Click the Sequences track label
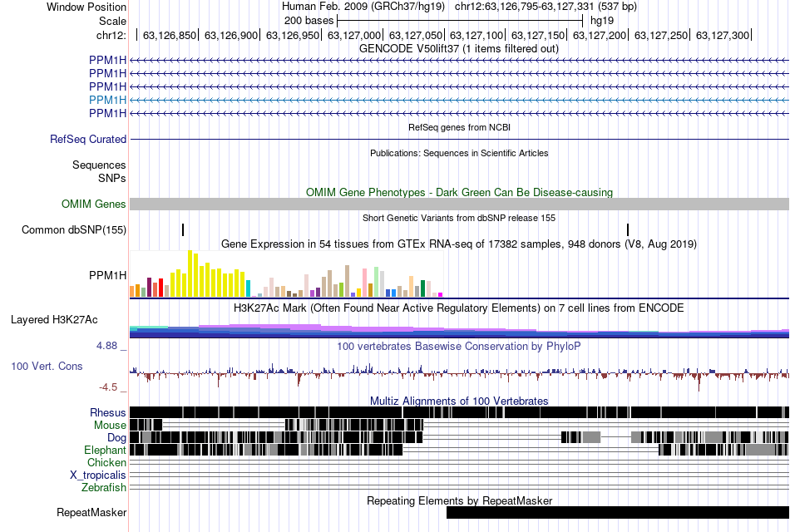The width and height of the screenshot is (790, 532). (99, 165)
